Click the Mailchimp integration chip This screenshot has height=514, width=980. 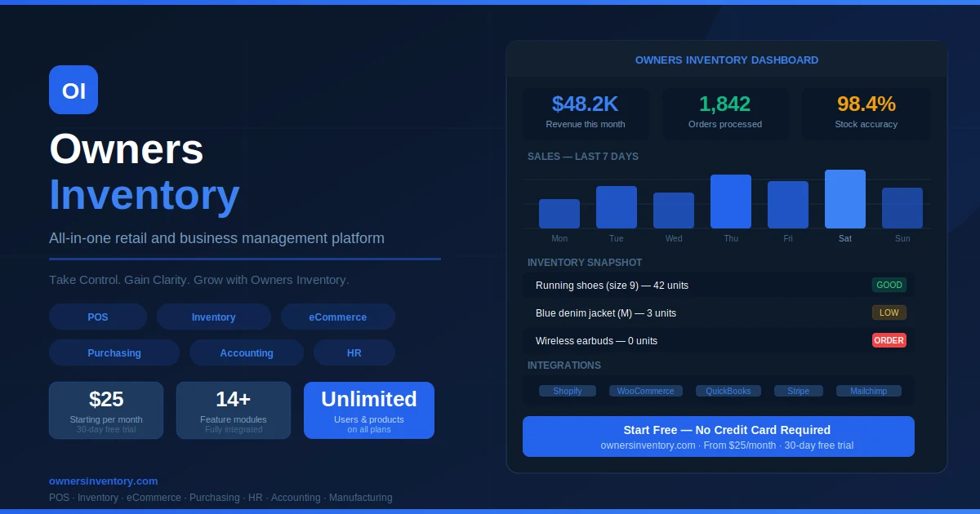click(869, 391)
